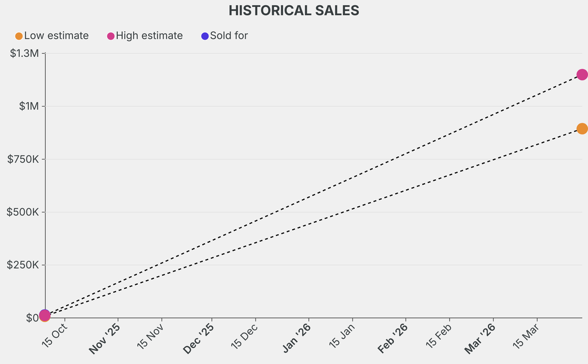Click the Dec '25 x-axis label
This screenshot has width=588, height=364.
(x=199, y=339)
